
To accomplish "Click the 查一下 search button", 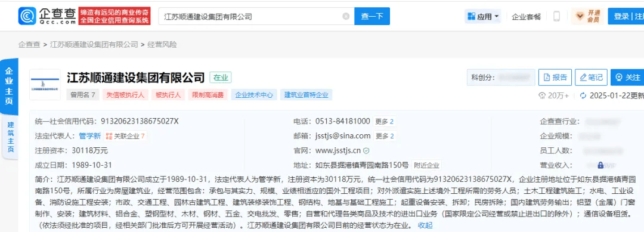I will pyautogui.click(x=372, y=17).
